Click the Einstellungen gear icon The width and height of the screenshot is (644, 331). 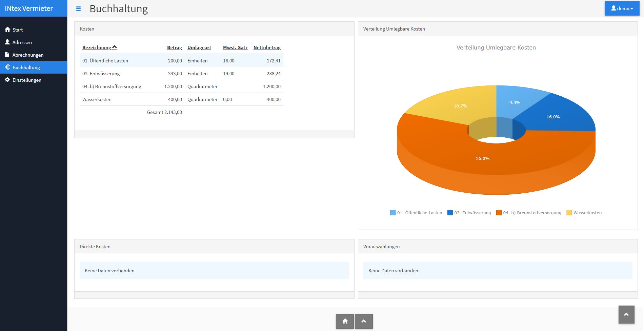tap(7, 80)
